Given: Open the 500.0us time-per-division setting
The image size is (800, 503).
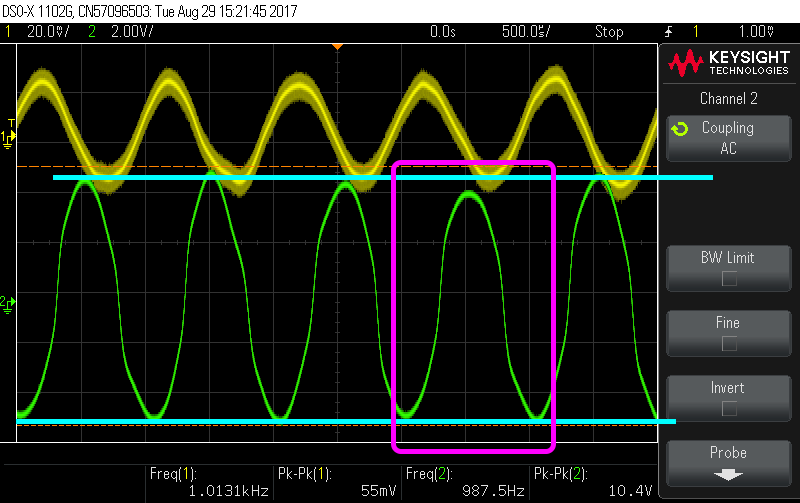Looking at the screenshot, I should pos(527,31).
